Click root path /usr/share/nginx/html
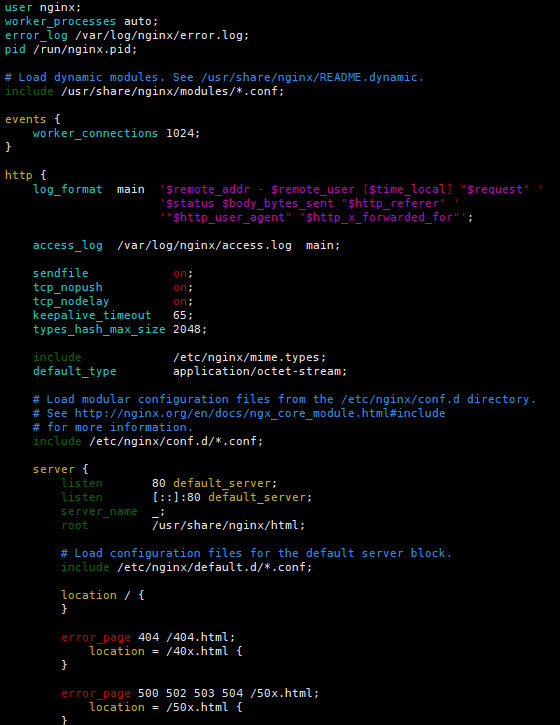This screenshot has width=560, height=725. click(x=225, y=525)
